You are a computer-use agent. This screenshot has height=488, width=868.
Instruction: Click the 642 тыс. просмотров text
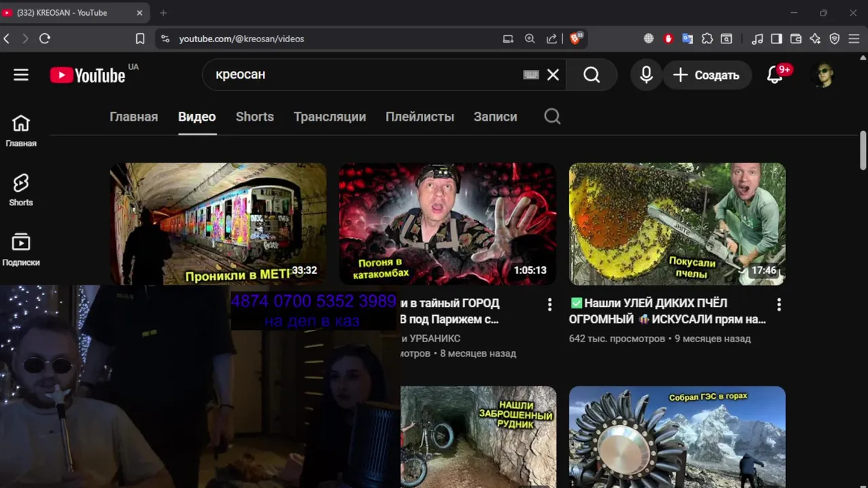point(617,338)
